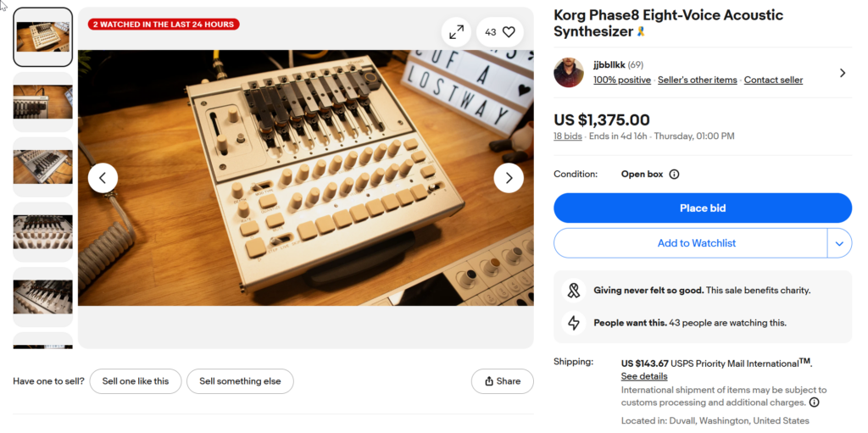Select the first synthesizer thumbnail
868x433 pixels.
pos(43,37)
